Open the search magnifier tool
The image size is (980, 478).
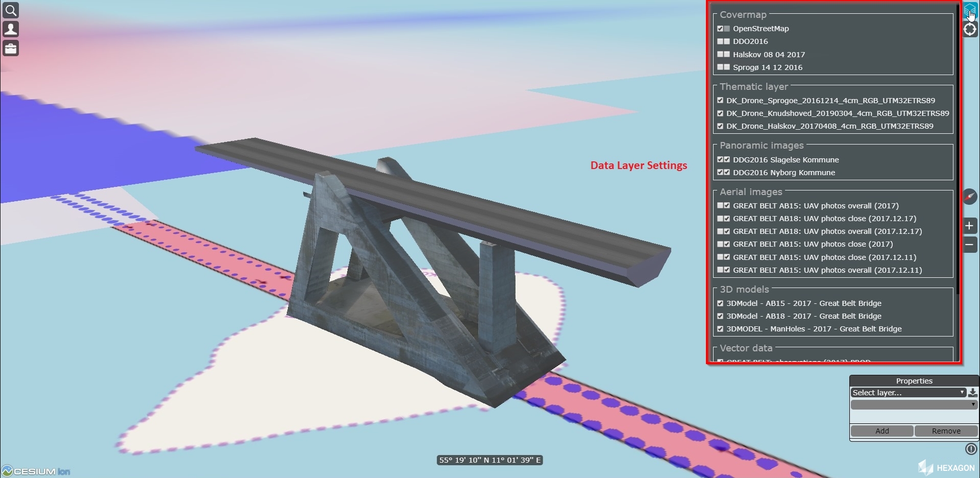(x=11, y=10)
